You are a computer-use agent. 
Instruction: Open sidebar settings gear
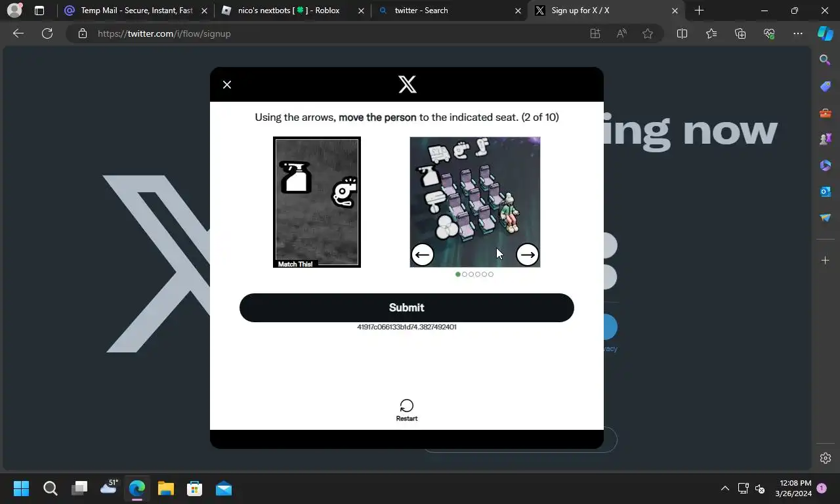826,458
